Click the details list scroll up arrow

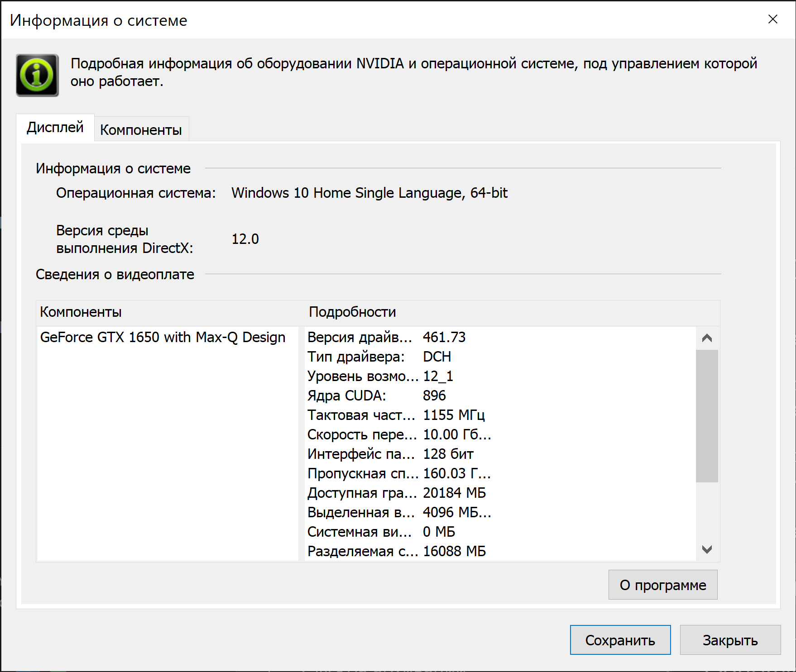click(x=707, y=338)
